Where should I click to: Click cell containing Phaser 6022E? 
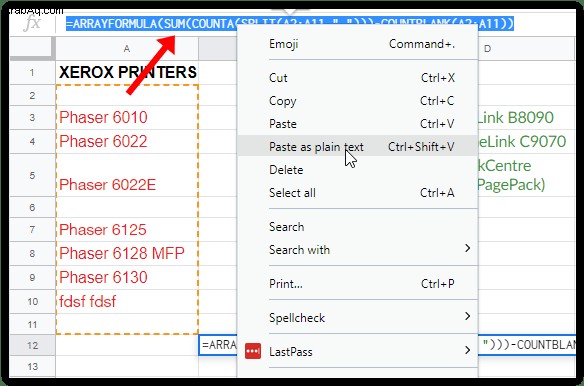[x=127, y=175]
